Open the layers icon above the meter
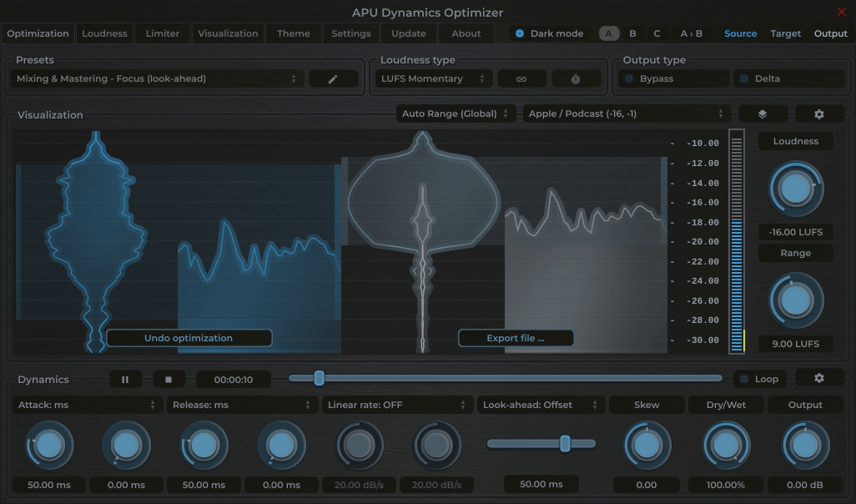856x504 pixels. [x=763, y=113]
